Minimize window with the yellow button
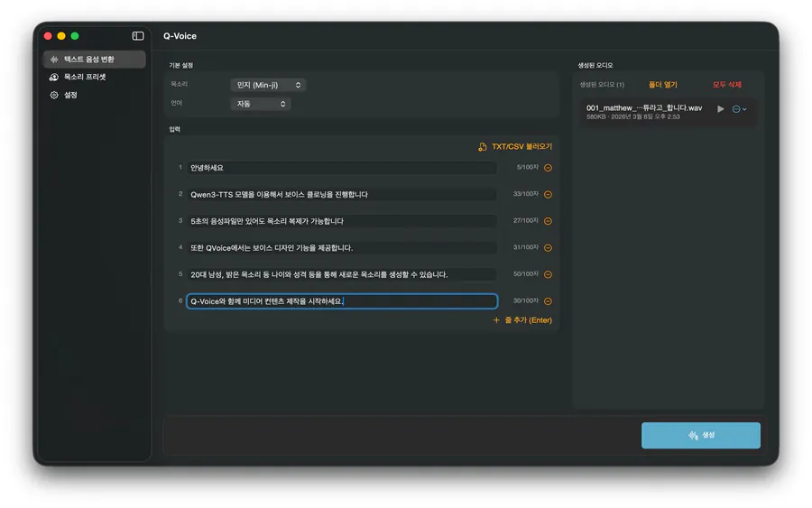Viewport: 812px width, 508px height. (x=61, y=36)
